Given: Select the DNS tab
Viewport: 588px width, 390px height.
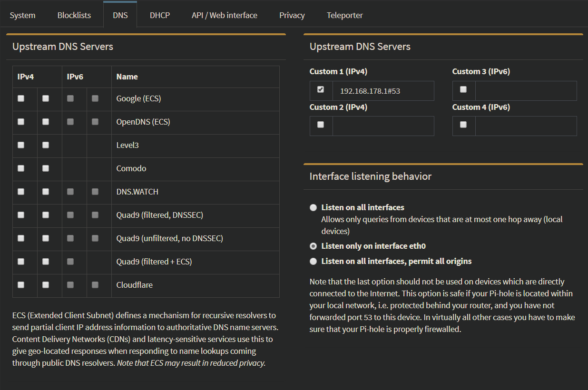Looking at the screenshot, I should [x=120, y=15].
